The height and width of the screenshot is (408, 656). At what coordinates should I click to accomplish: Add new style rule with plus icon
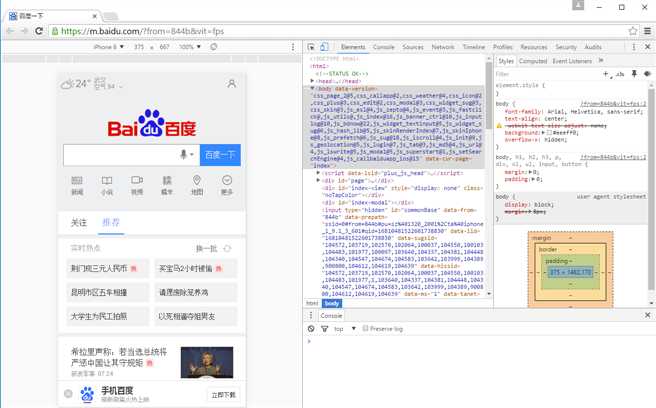tap(606, 74)
